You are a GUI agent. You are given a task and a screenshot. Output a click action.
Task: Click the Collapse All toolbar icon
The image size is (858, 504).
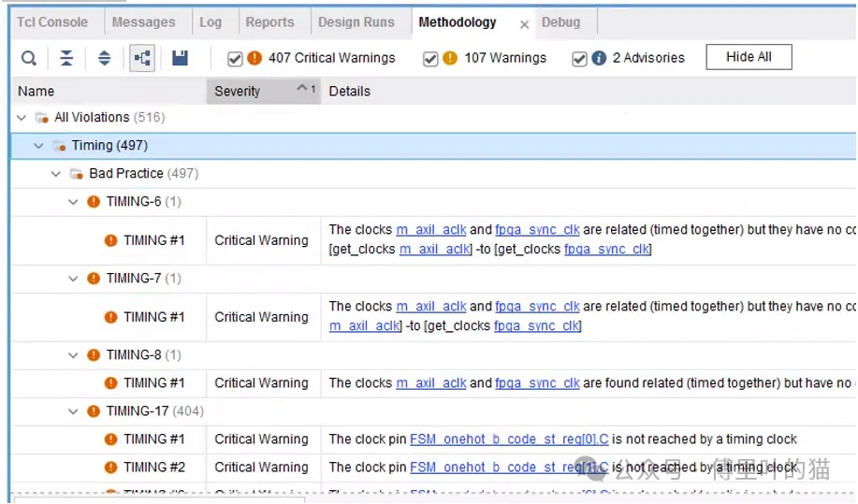coord(66,58)
